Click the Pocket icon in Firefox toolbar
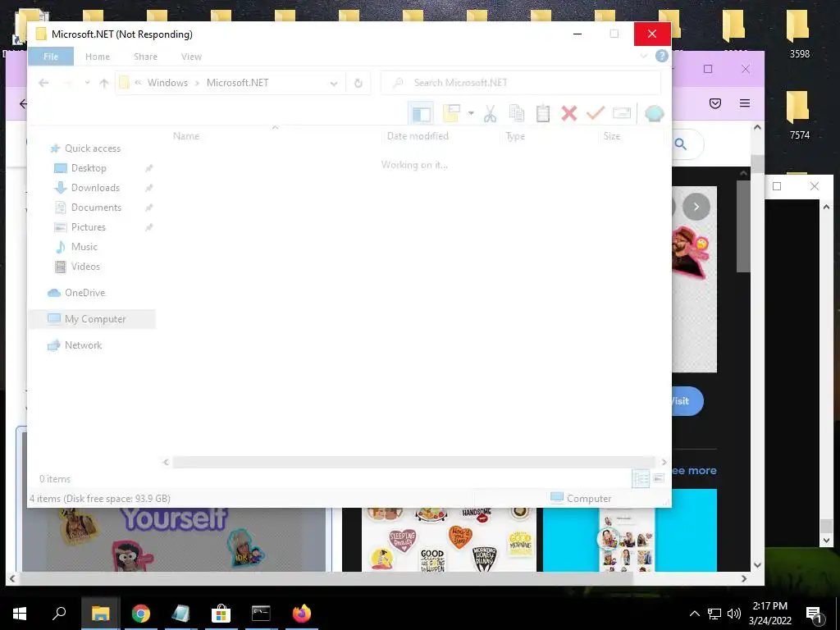The height and width of the screenshot is (630, 840). (715, 103)
